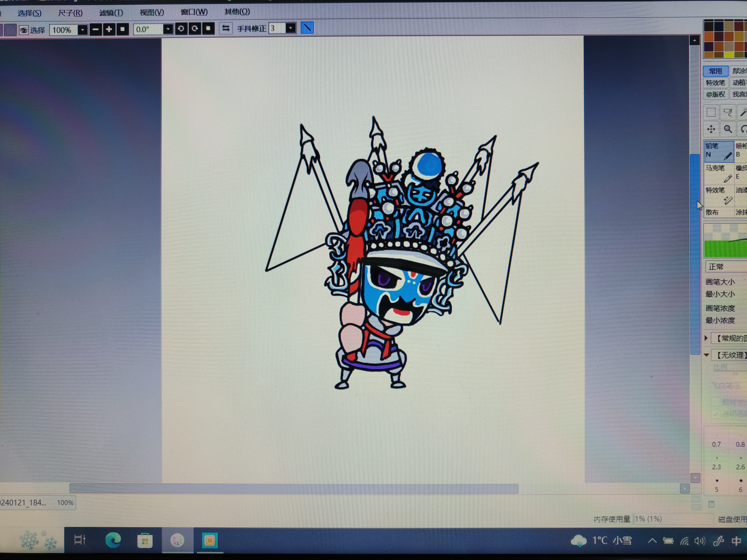747x560 pixels.
Task: Switch to the 常用 brush group tab
Action: tap(715, 71)
